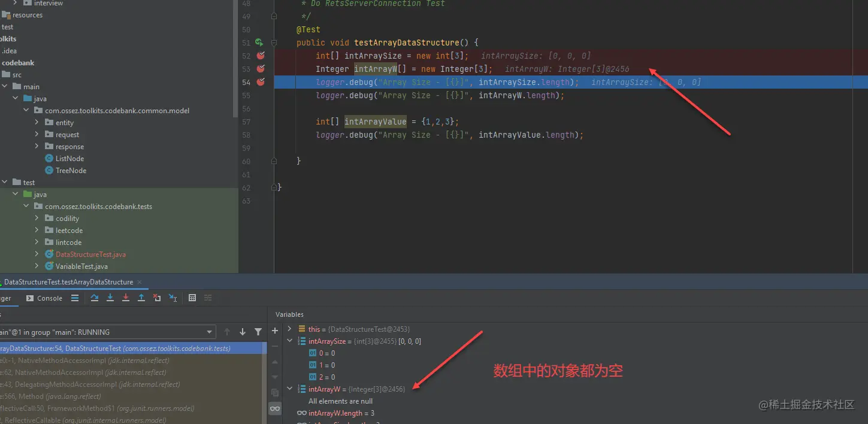Toggle the fold marker at line 60
Screen dimensions: 868x424
[x=274, y=161]
